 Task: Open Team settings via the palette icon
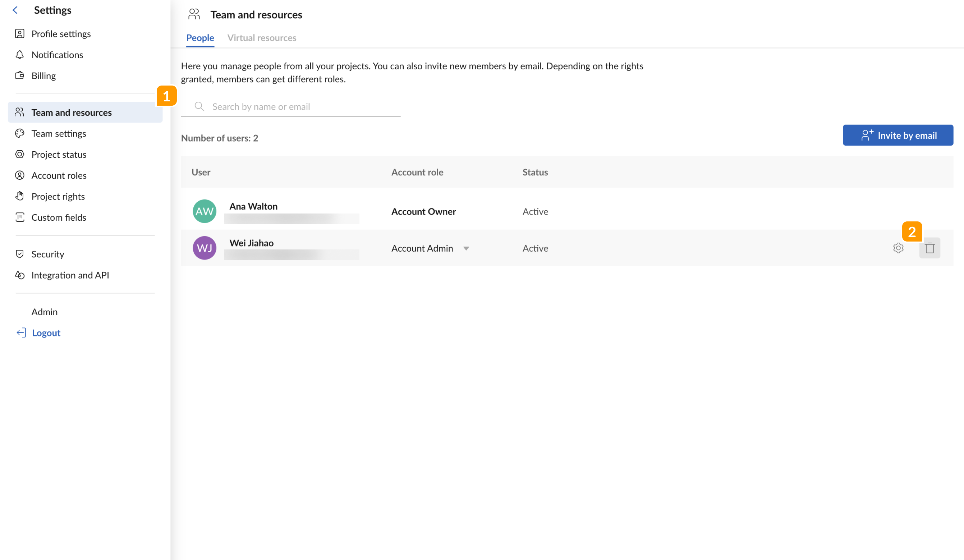[x=20, y=133]
